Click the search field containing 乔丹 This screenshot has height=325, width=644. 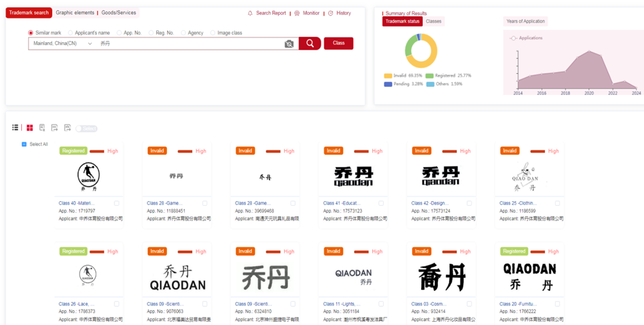(x=189, y=43)
